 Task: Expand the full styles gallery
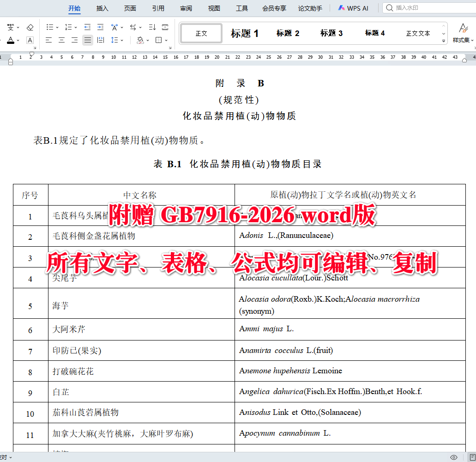pyautogui.click(x=444, y=41)
